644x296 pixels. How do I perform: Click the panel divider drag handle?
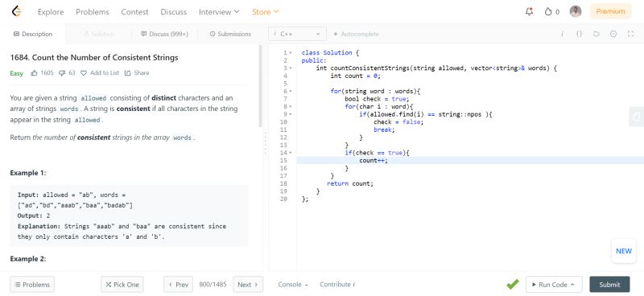(x=266, y=142)
